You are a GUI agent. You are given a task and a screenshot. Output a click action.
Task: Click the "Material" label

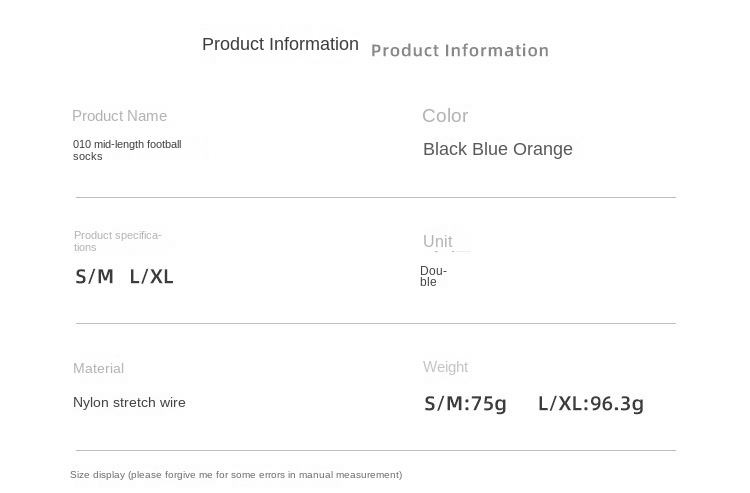click(98, 368)
